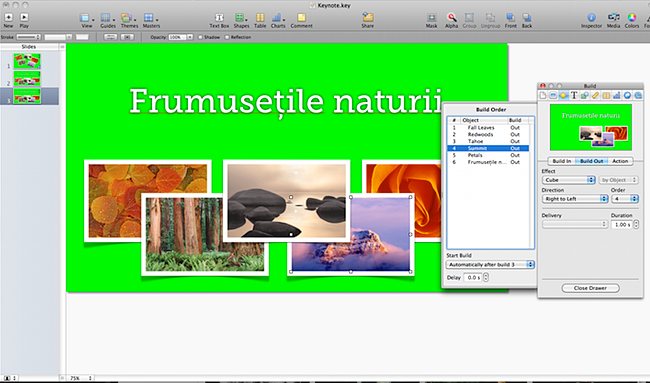Click the Play toolbar icon
Viewport: 650px width, 383px height.
(24, 17)
